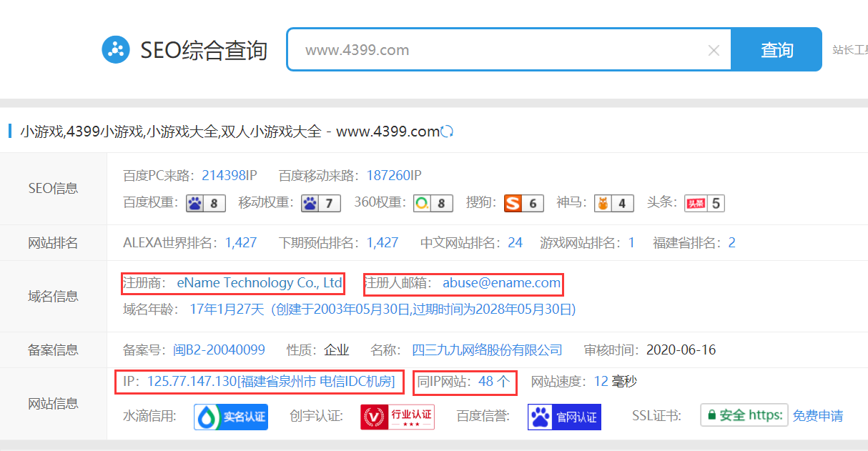
Task: Click the 审核时间 2020-06-16 value
Action: point(681,350)
